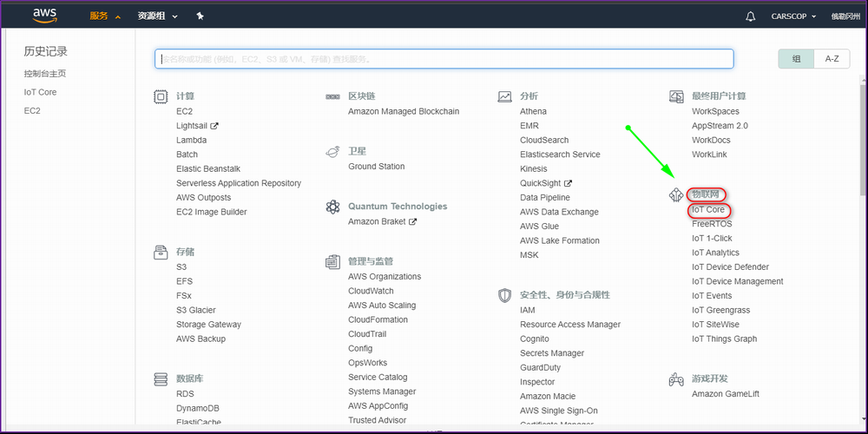Click the 安全性 security shield icon

[x=504, y=296]
